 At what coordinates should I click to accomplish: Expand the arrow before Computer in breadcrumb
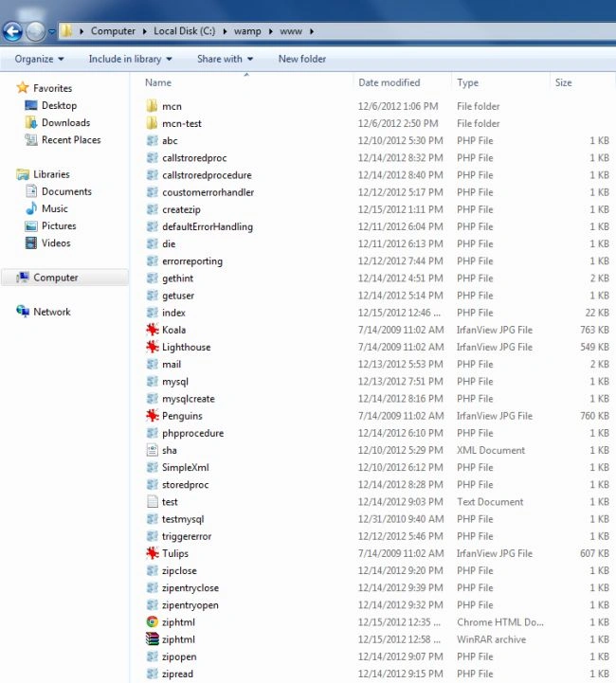point(82,31)
